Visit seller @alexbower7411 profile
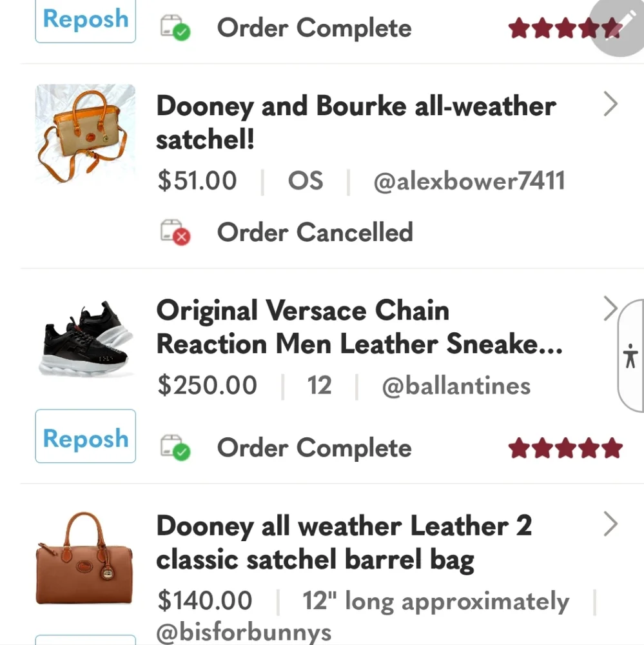Viewport: 644px width, 645px height. click(469, 181)
